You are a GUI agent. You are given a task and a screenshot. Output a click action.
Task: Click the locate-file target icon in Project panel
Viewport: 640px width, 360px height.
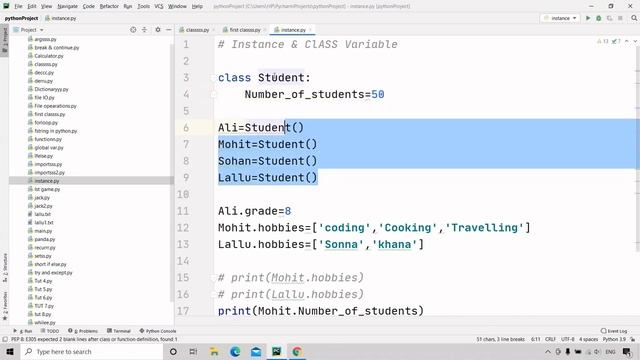tap(133, 30)
